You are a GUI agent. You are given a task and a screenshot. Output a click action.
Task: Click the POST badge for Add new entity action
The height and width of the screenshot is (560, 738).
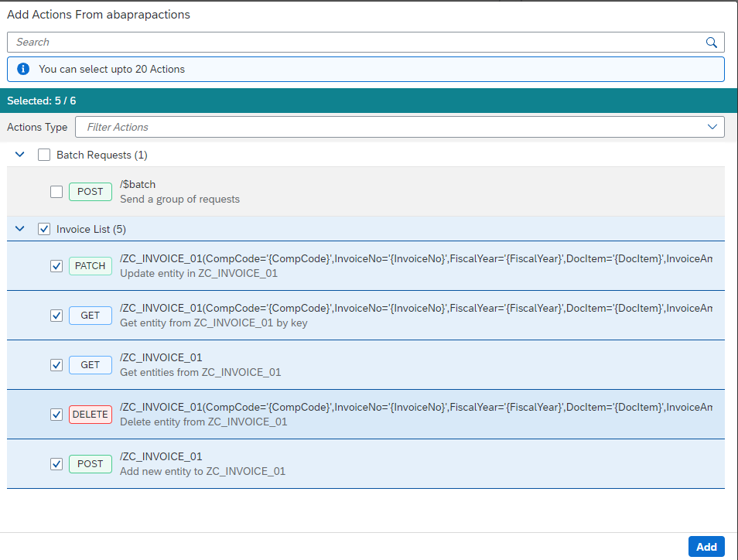(90, 463)
